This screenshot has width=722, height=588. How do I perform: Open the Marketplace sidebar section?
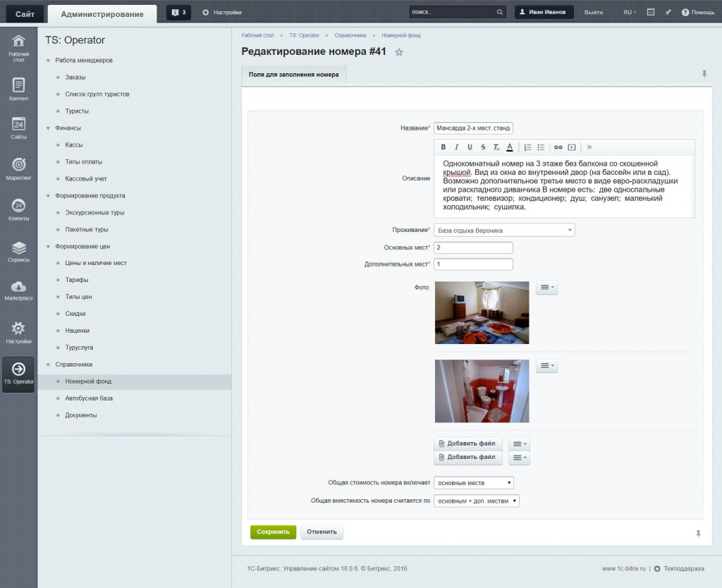tap(18, 290)
